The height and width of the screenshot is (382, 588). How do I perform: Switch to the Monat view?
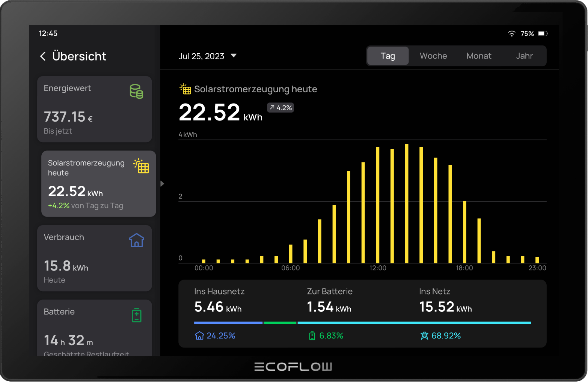pos(479,56)
